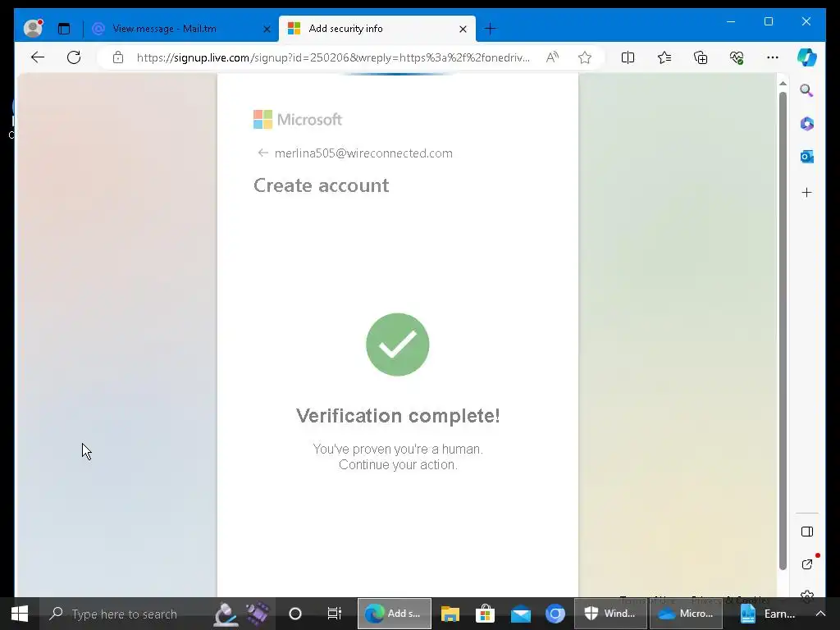Open the tab actions menu icon
The image size is (840, 630).
pos(64,29)
